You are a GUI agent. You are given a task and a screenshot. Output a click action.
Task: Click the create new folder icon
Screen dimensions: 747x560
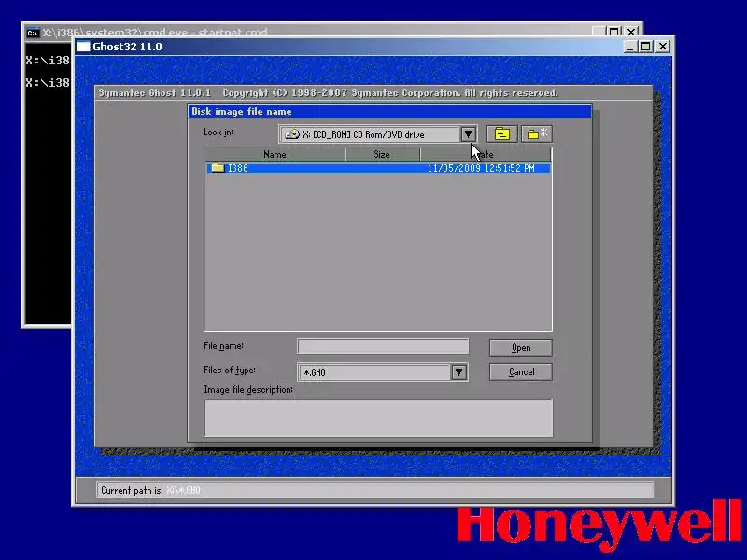pos(537,134)
